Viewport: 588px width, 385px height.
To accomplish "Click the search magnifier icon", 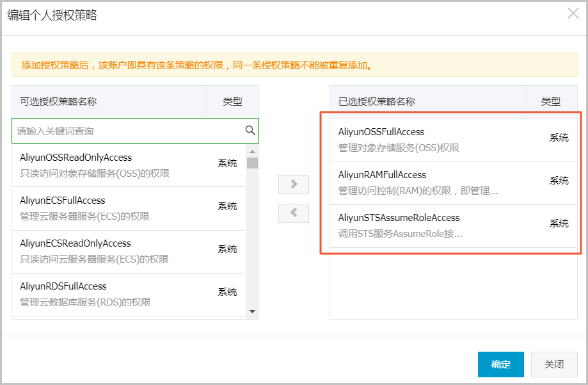I will click(x=250, y=131).
